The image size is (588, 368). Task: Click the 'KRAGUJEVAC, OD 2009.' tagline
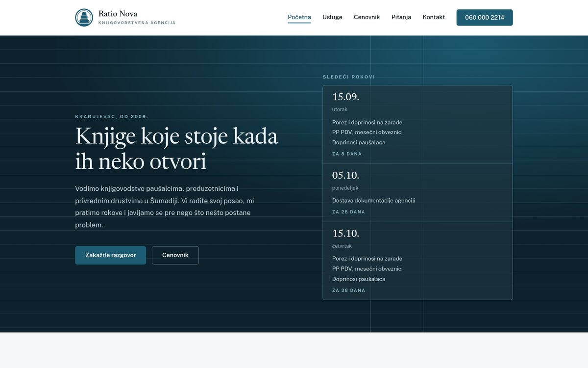pos(112,117)
